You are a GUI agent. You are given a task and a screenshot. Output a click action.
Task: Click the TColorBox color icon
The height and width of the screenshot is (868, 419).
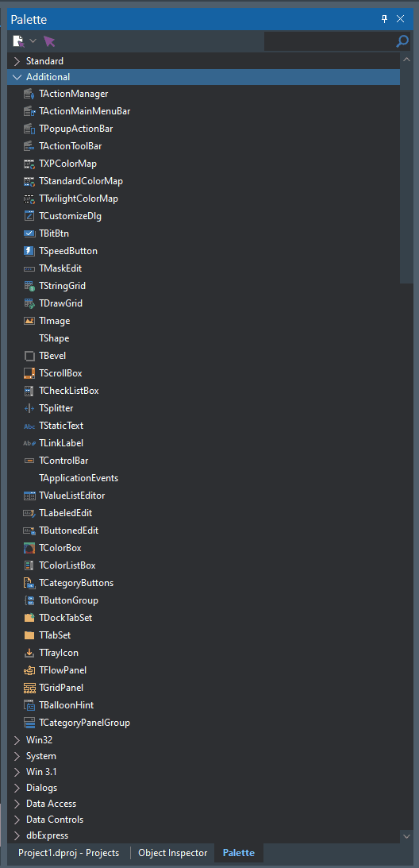click(x=29, y=548)
